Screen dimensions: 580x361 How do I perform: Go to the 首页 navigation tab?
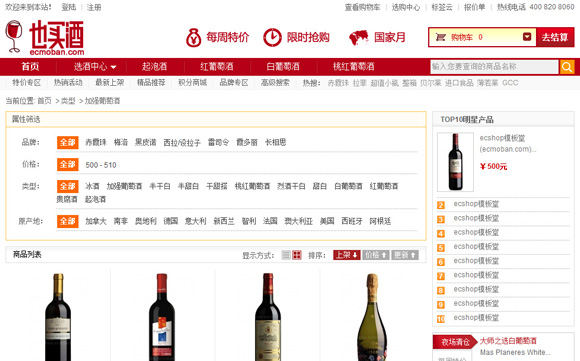pos(30,67)
